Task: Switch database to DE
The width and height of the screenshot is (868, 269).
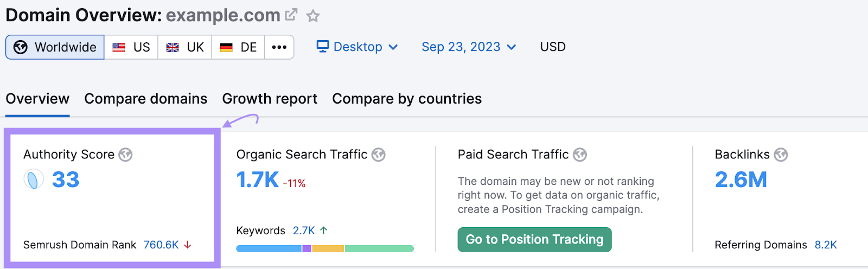Action: pos(238,47)
